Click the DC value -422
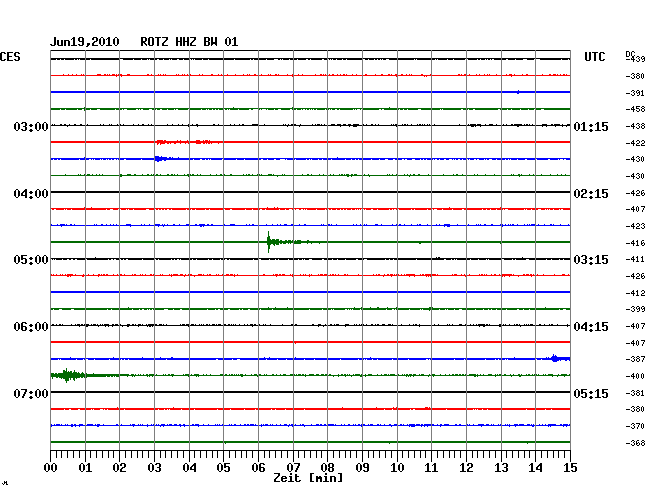 coord(635,143)
